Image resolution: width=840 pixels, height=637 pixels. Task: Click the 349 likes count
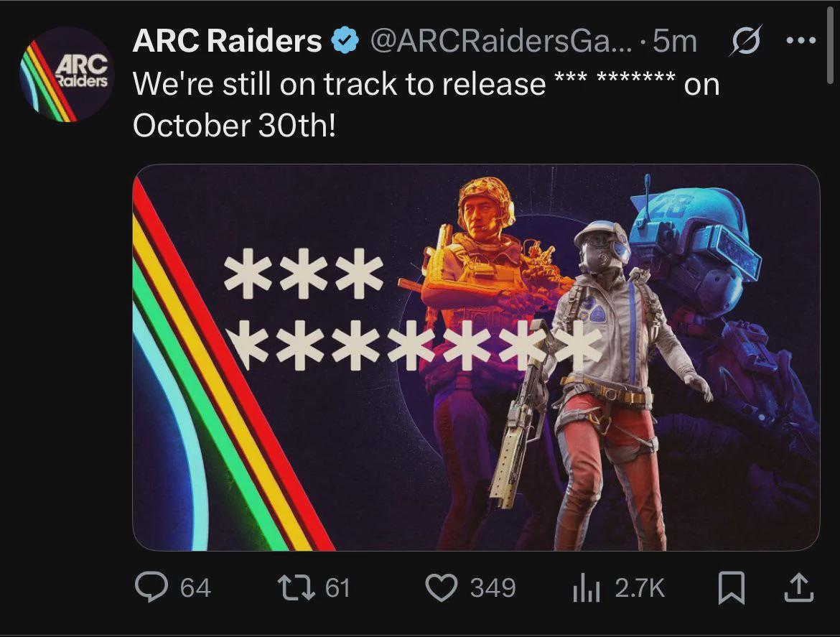493,587
